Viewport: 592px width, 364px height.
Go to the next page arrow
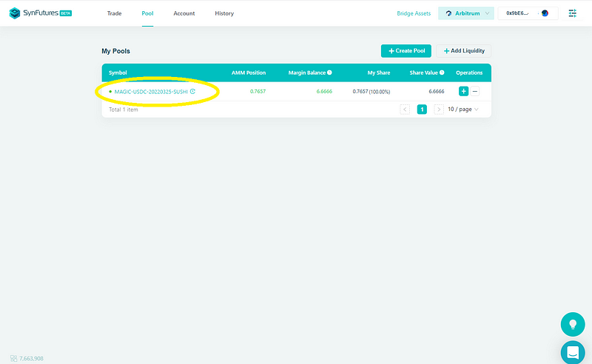click(x=439, y=109)
